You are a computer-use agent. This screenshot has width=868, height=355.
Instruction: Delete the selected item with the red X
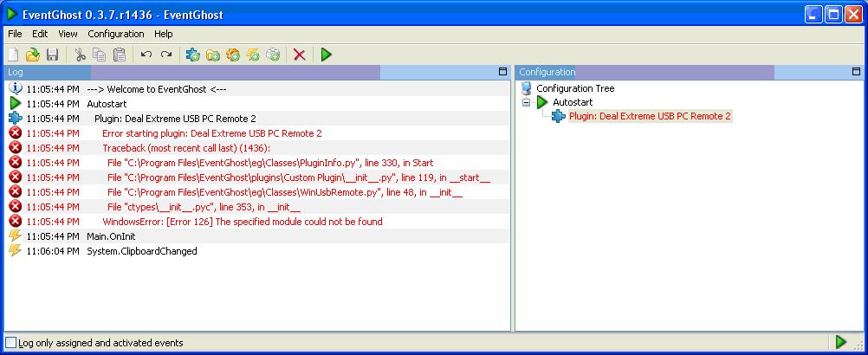click(x=300, y=55)
